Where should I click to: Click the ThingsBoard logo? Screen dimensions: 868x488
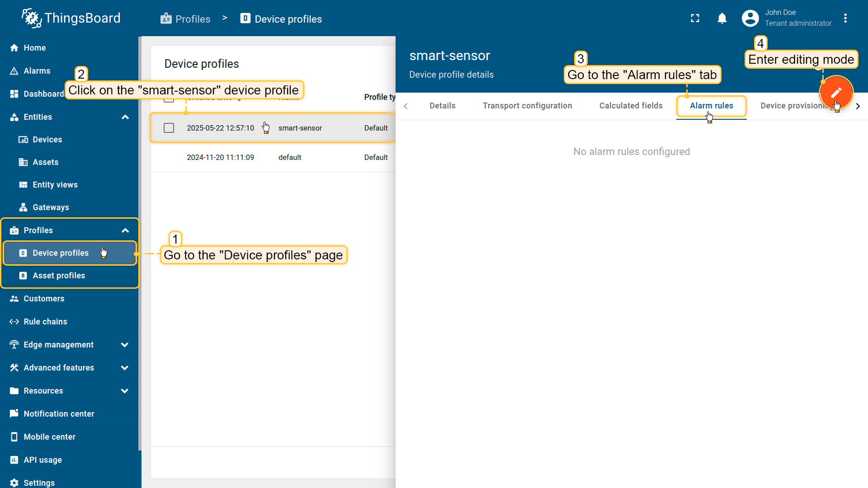(71, 18)
